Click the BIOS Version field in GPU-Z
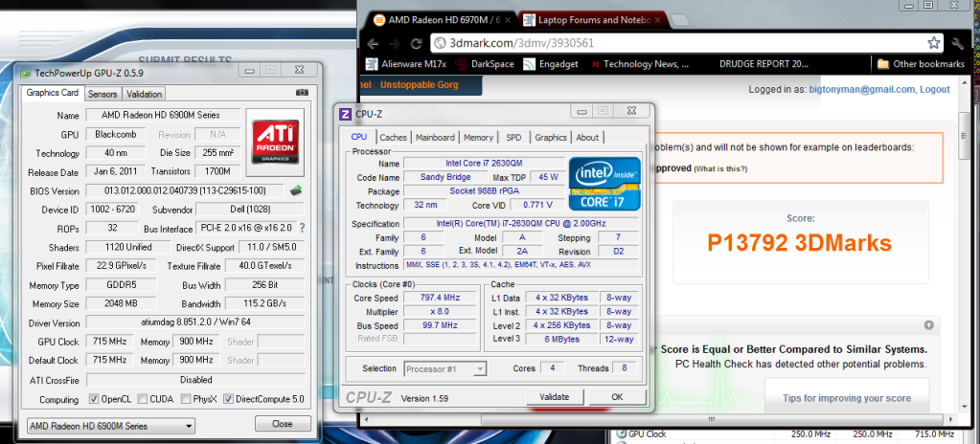The height and width of the screenshot is (444, 980). (186, 191)
